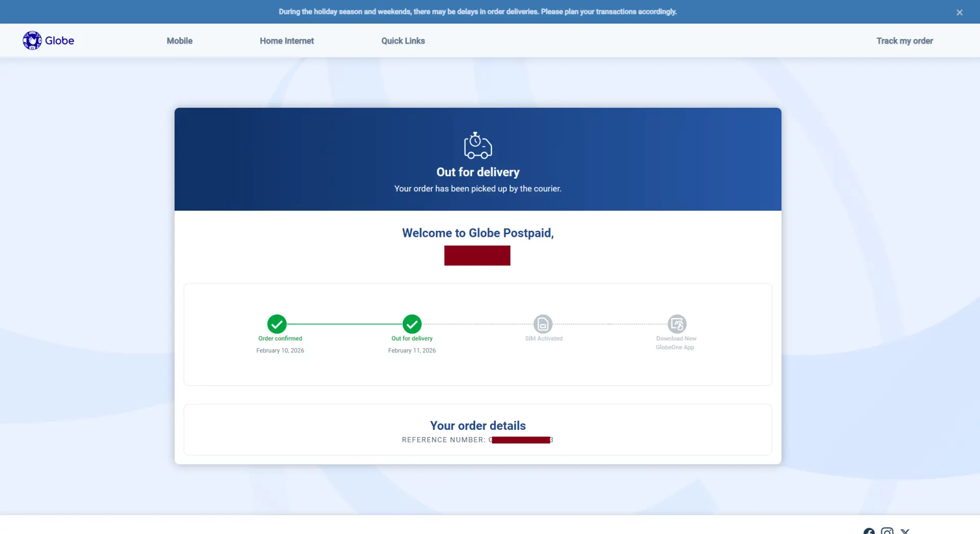Click the 'Out for delivery' heading
This screenshot has height=534, width=980.
click(478, 172)
